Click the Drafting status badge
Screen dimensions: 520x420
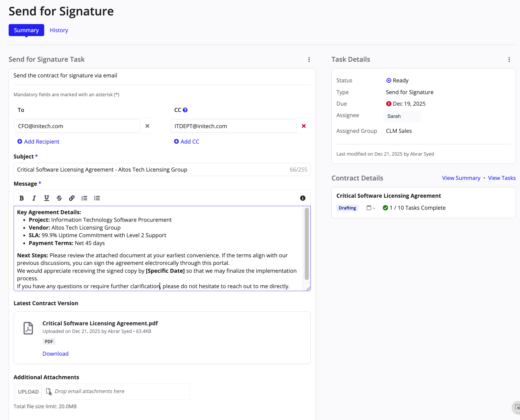[x=347, y=208]
